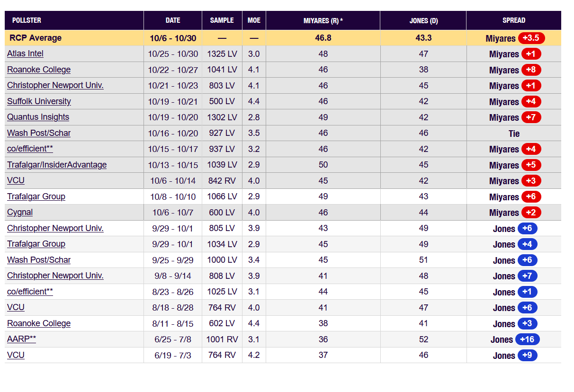Click the MoE value 4.2
574x392 pixels.
click(254, 355)
